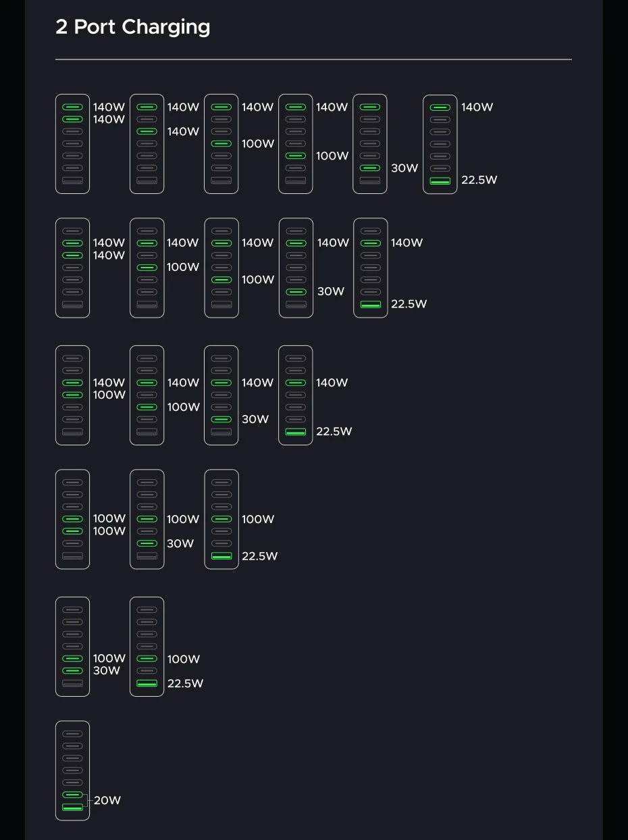Click the 20W label beside the last charger
This screenshot has height=840, width=628.
tap(107, 801)
